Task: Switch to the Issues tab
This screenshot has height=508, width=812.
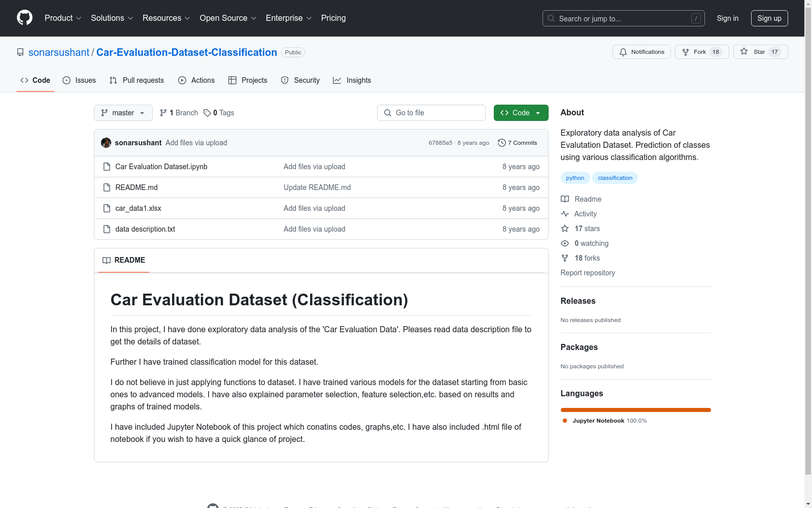Action: 79,80
